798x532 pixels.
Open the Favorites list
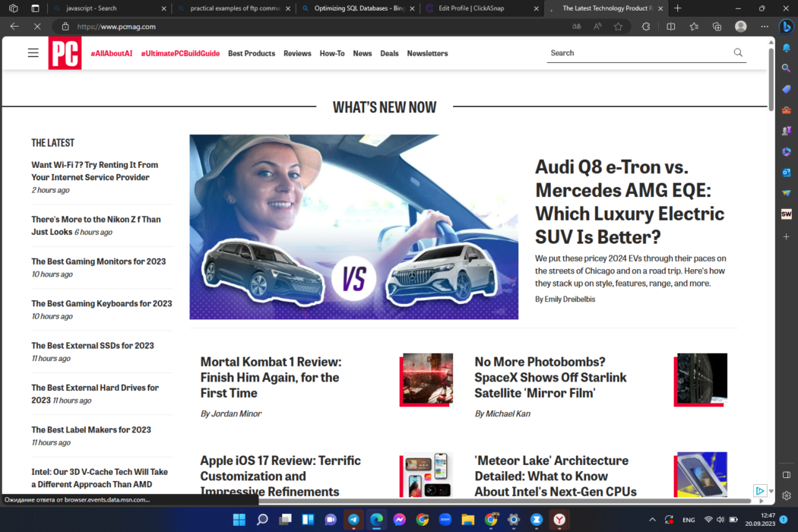694,27
